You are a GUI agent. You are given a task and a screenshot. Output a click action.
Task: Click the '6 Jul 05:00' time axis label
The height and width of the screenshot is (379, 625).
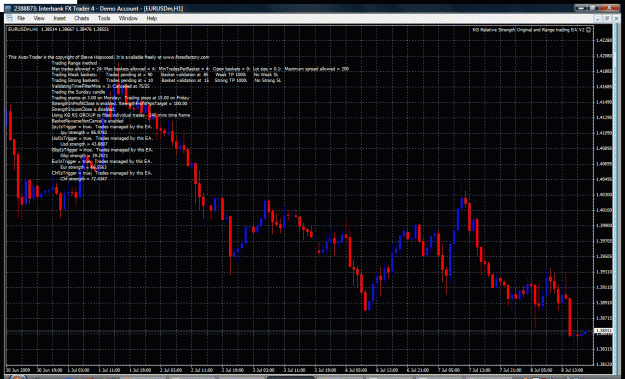coord(355,370)
